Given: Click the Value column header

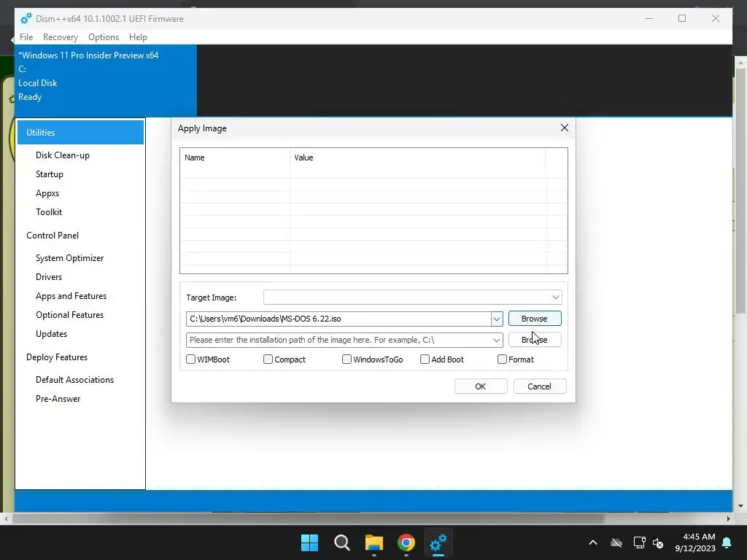Looking at the screenshot, I should (417, 157).
